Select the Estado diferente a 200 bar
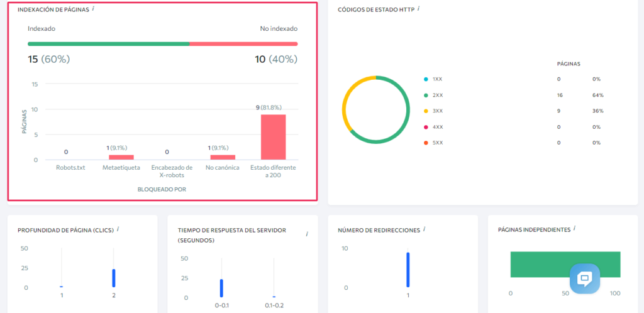 coord(273,137)
